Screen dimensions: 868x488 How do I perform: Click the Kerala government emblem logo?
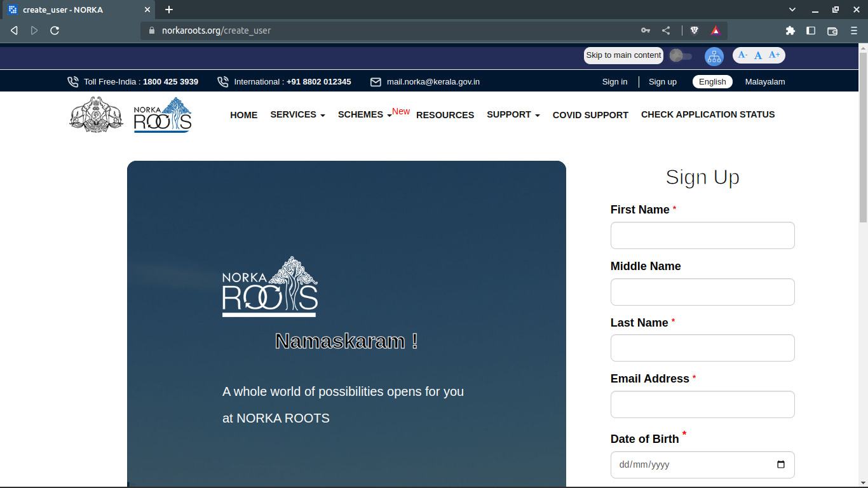pos(96,114)
